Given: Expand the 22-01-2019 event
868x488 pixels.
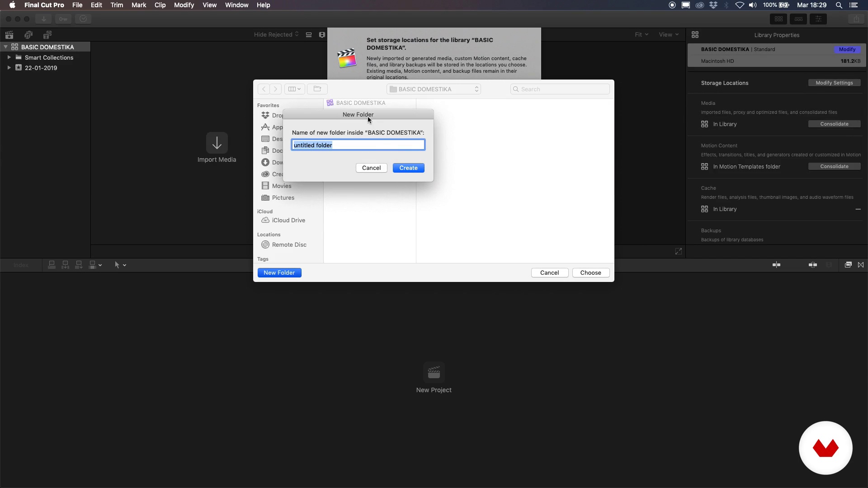Looking at the screenshot, I should pos(9,68).
